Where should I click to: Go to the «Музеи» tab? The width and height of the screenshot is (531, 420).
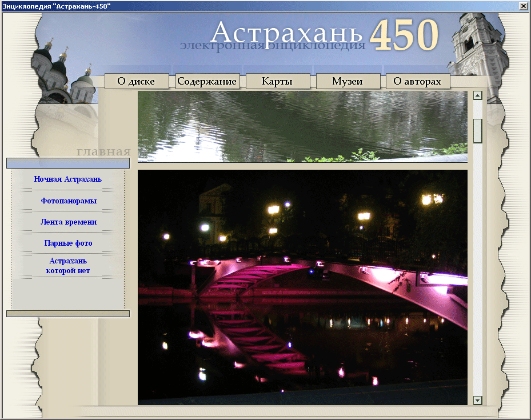tap(348, 81)
